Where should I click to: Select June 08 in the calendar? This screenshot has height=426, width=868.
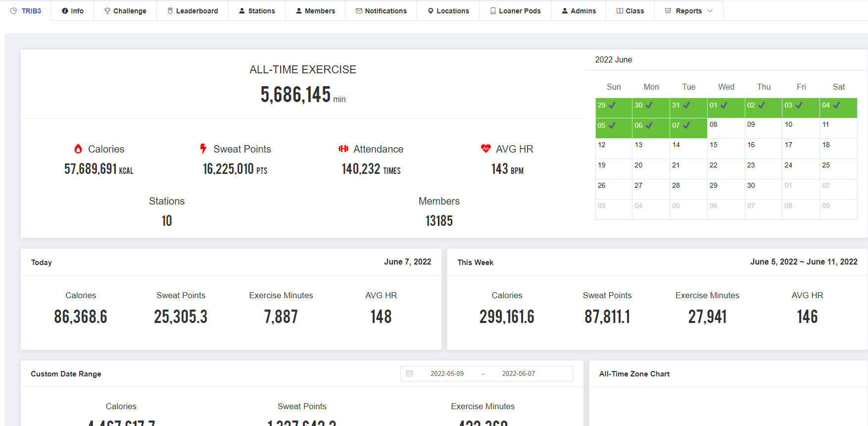[x=726, y=128]
